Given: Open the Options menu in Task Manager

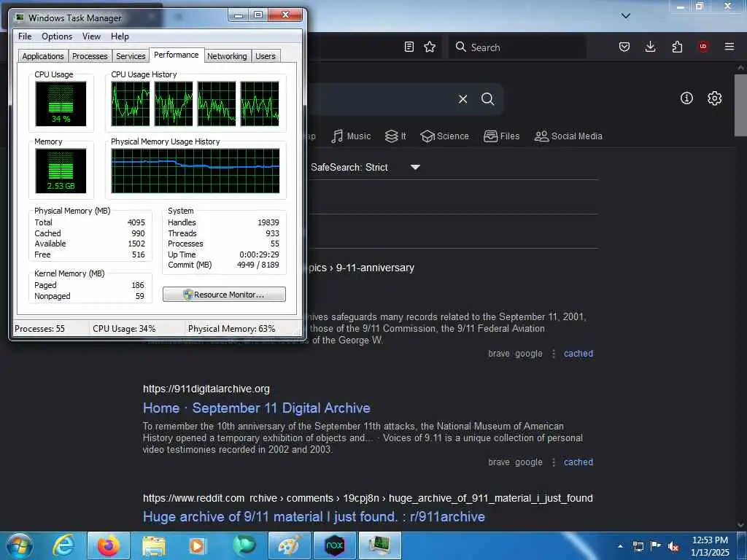Looking at the screenshot, I should pyautogui.click(x=57, y=36).
